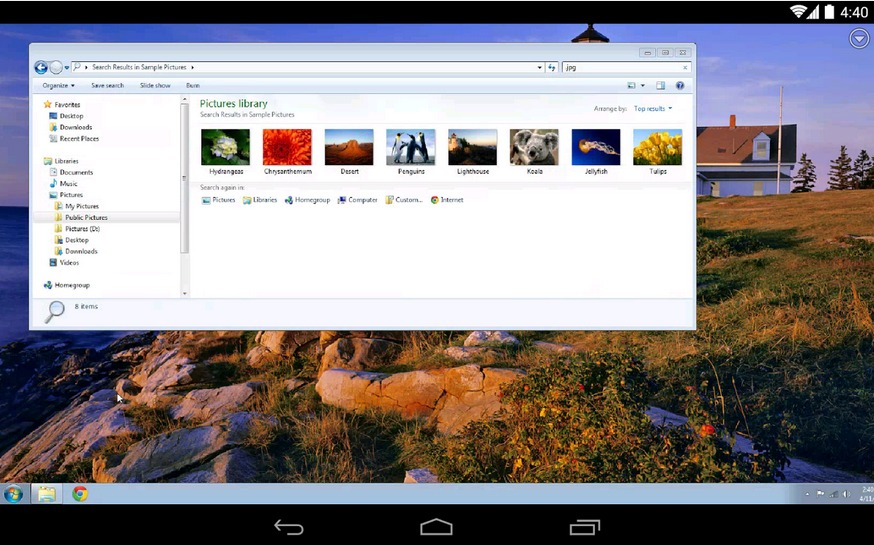Open Android recent apps icon
The image size is (874, 545).
pyautogui.click(x=584, y=527)
